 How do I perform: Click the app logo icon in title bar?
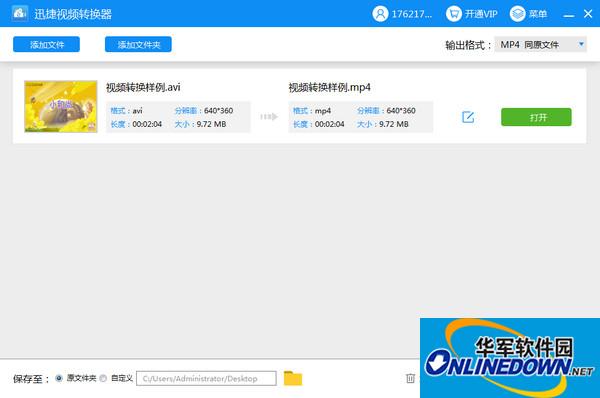(x=19, y=13)
